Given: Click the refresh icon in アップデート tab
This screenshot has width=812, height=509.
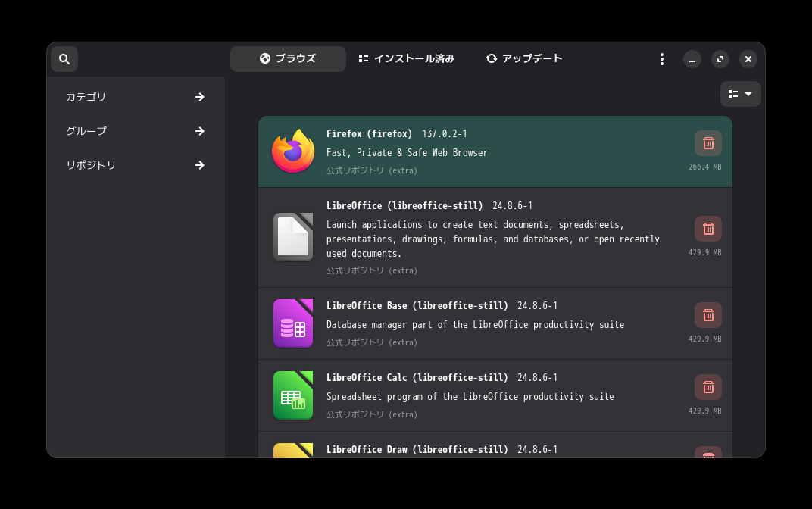Looking at the screenshot, I should 492,58.
